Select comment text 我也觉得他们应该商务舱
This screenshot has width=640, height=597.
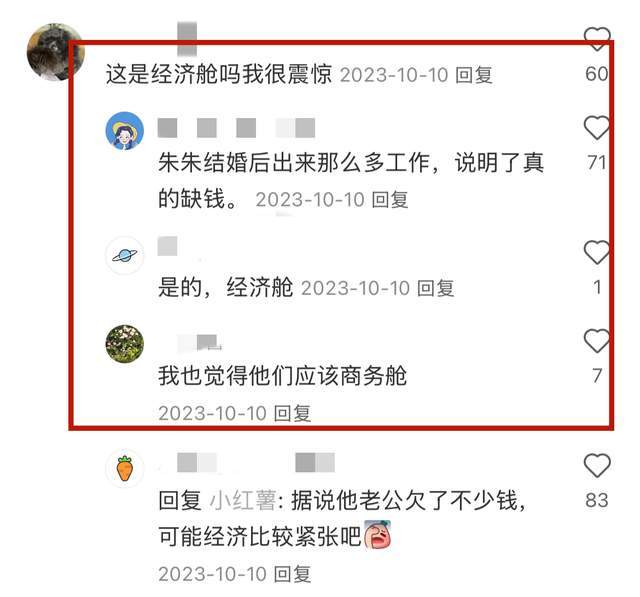pyautogui.click(x=282, y=376)
